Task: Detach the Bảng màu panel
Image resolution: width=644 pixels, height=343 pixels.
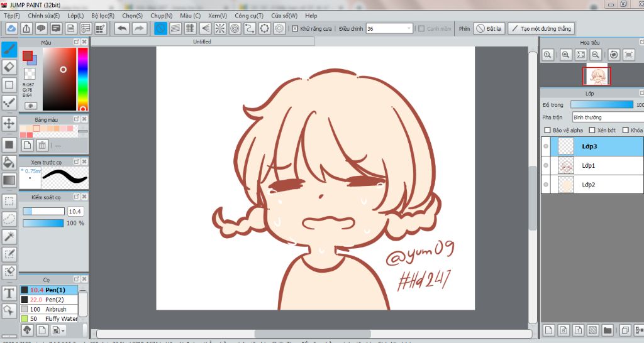Action: point(76,119)
